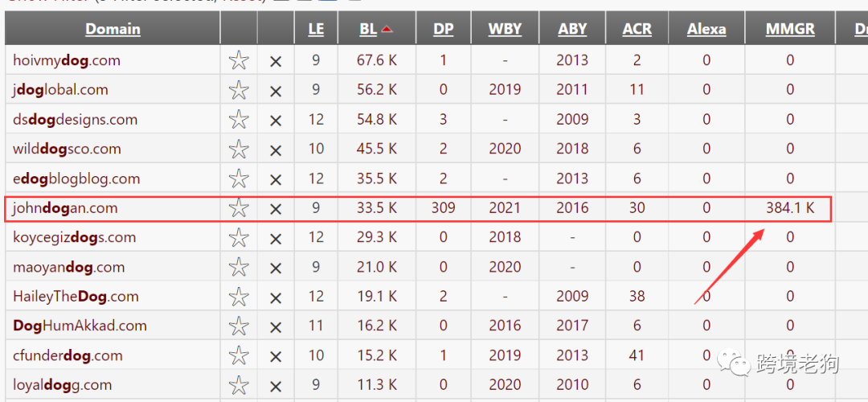Favorite jdoglobal.com with its star icon
The width and height of the screenshot is (868, 402).
click(239, 90)
